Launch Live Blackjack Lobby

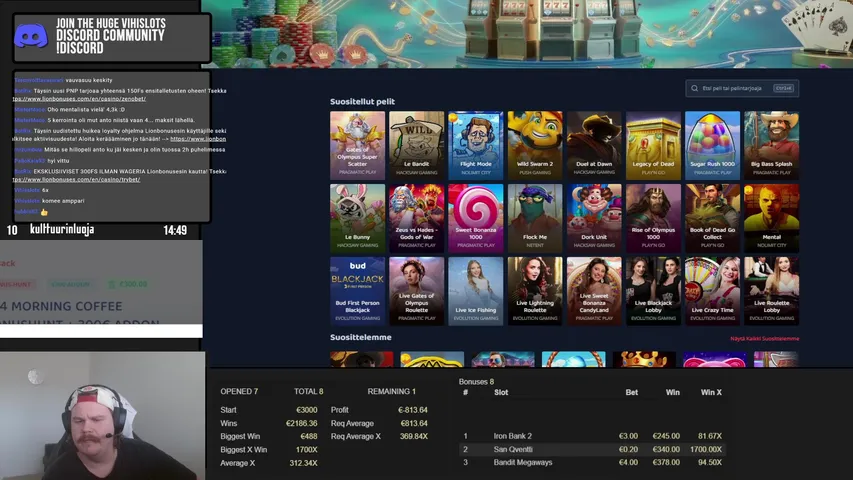click(653, 291)
